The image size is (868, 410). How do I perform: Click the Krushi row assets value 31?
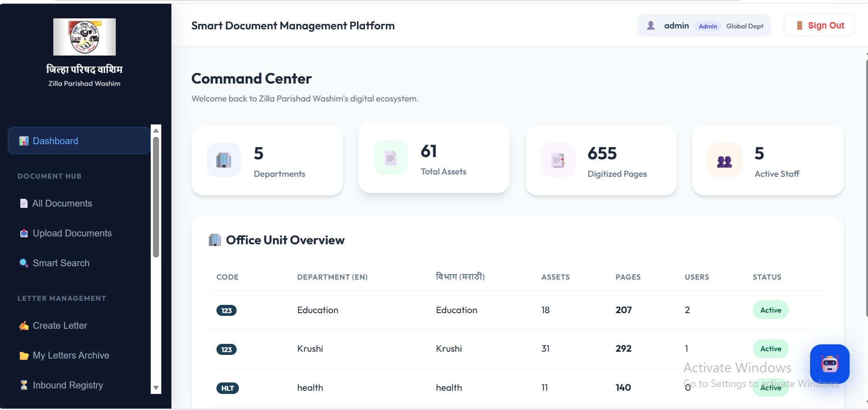click(x=545, y=348)
